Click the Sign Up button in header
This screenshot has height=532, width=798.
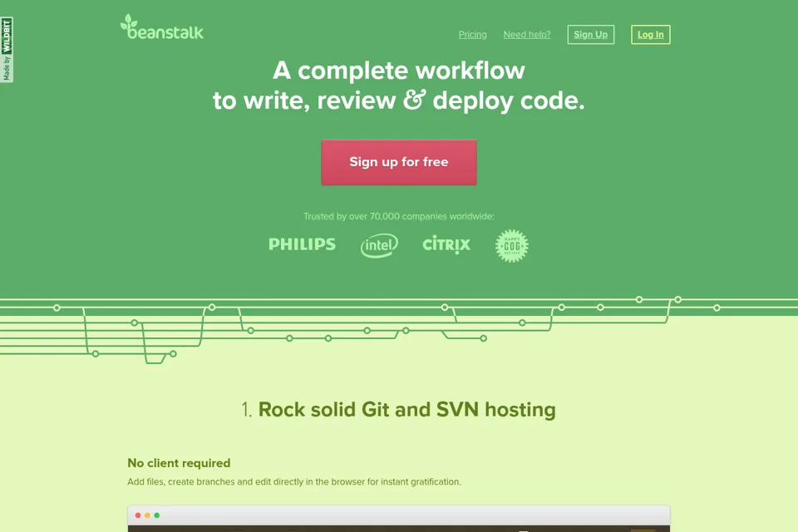[x=591, y=35]
